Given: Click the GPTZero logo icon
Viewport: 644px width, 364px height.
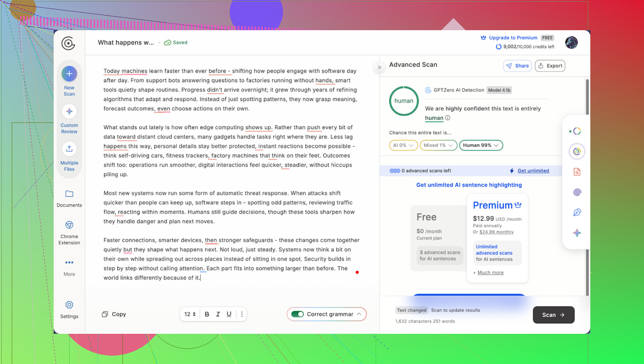Looking at the screenshot, I should pos(68,43).
